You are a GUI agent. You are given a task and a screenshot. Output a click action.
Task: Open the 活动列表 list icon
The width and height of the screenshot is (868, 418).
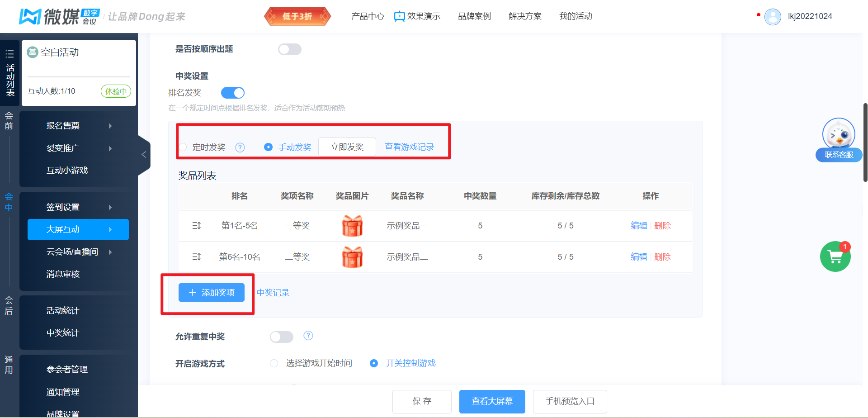click(9, 54)
